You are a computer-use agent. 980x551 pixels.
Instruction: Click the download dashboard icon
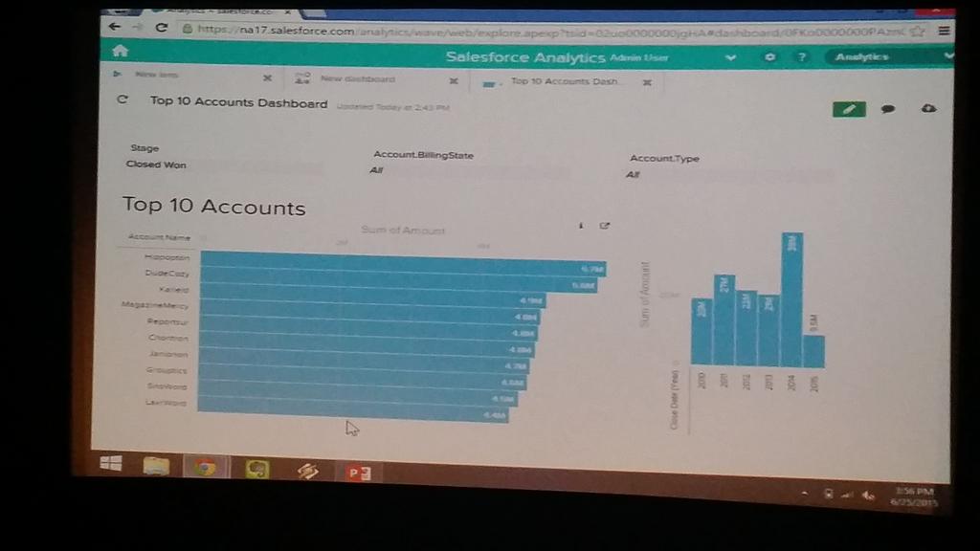926,109
